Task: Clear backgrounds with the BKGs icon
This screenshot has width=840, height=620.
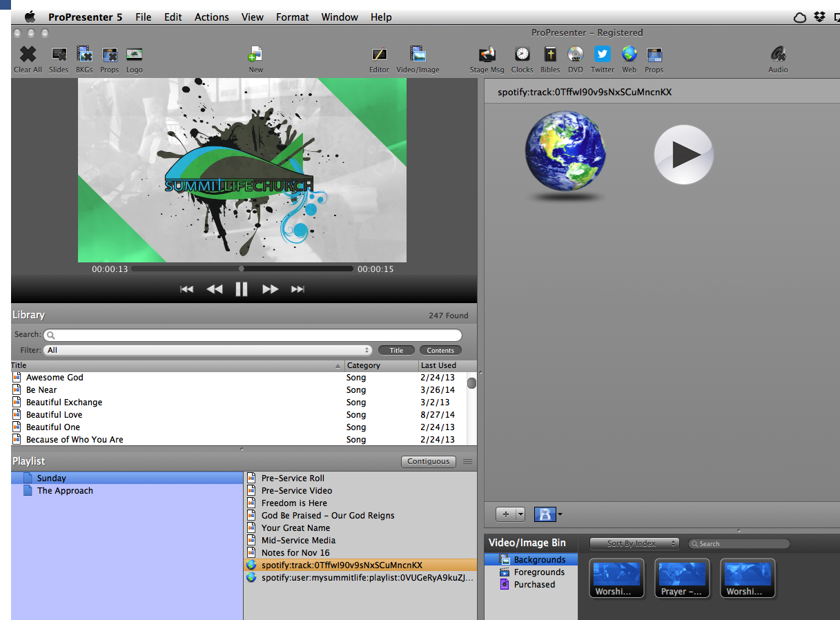Action: click(84, 55)
